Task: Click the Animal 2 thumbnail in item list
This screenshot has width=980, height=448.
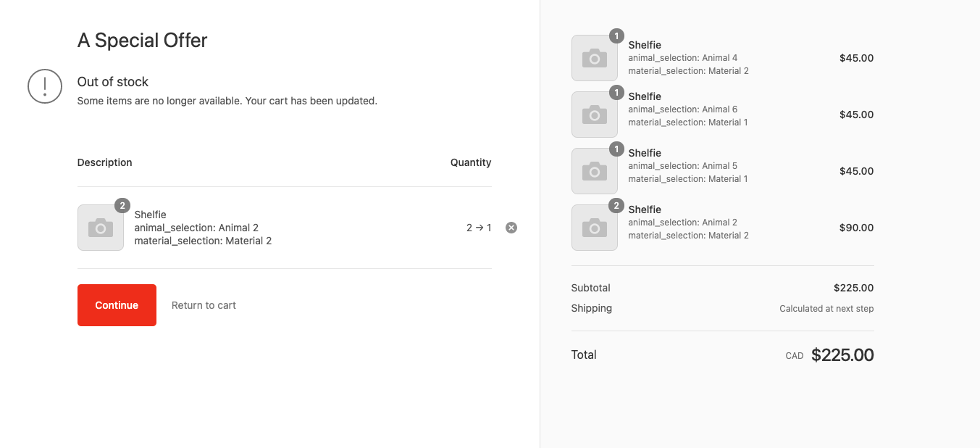Action: pos(101,228)
